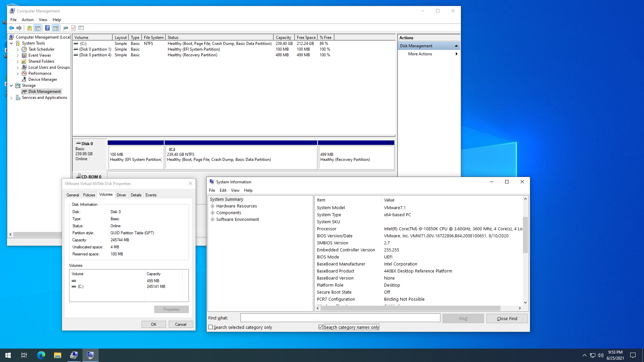Click the Volume column header
This screenshot has width=644, height=362.
pos(93,38)
